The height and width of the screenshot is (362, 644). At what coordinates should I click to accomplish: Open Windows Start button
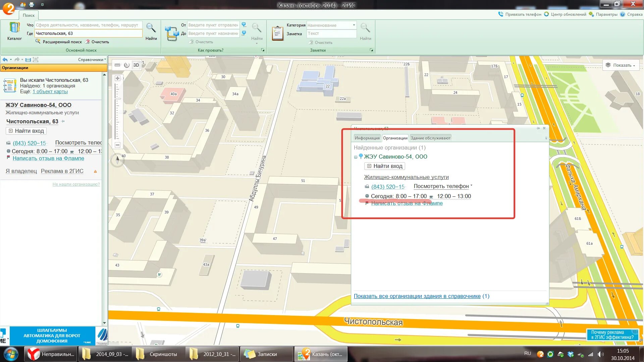(x=11, y=354)
